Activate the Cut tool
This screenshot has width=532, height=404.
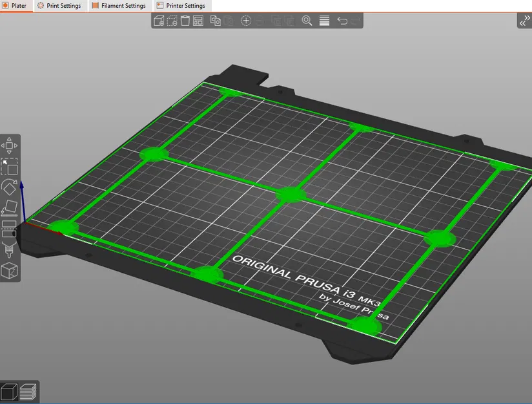tap(10, 228)
